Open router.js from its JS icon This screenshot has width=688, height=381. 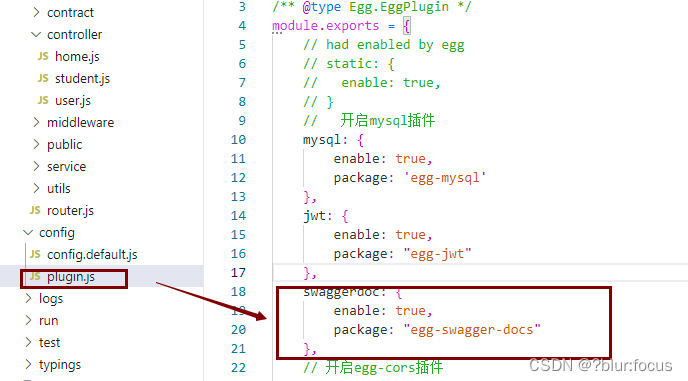tap(35, 211)
